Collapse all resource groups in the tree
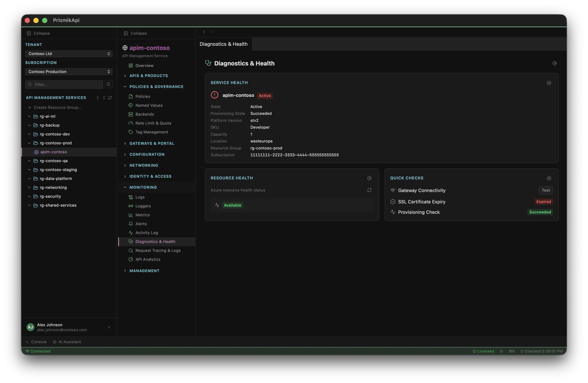 pos(104,98)
